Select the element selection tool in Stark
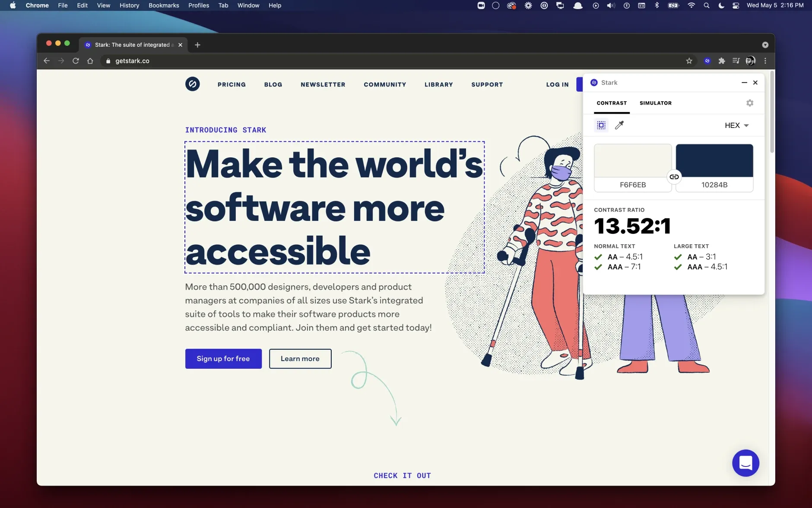Viewport: 812px width, 508px height. coord(601,125)
